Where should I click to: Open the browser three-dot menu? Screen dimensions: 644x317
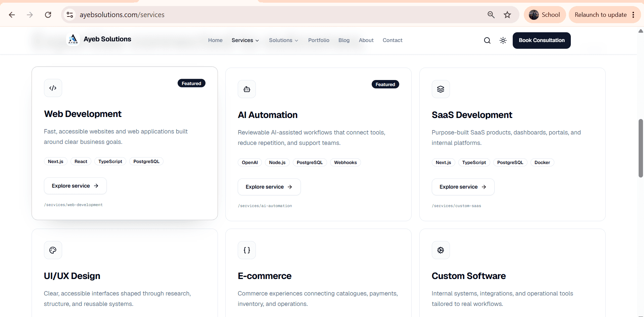tap(633, 15)
